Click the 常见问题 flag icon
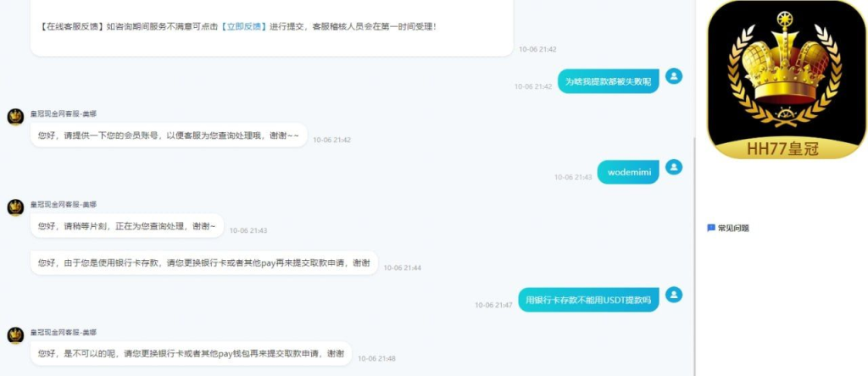 tap(711, 228)
